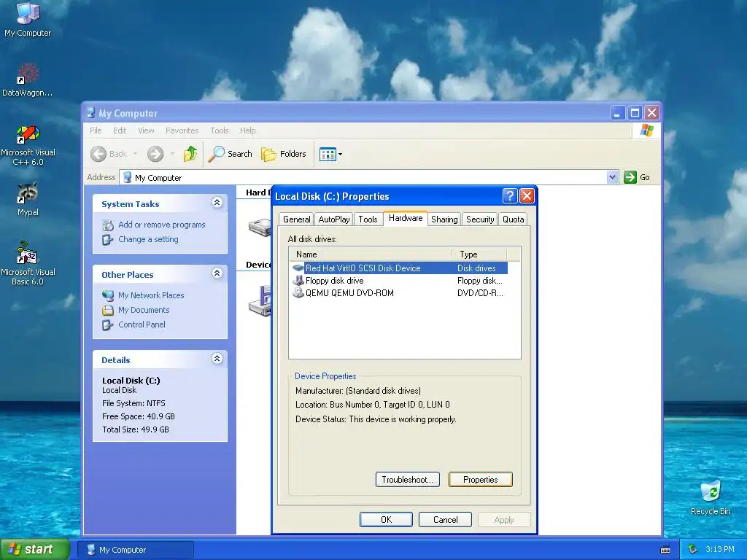Image resolution: width=747 pixels, height=560 pixels.
Task: Select QEMU QEMU DVD-ROM row
Action: (400, 293)
